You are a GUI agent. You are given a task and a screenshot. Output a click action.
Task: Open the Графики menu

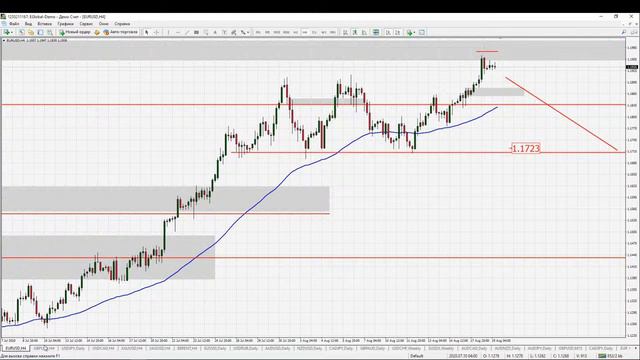point(65,24)
